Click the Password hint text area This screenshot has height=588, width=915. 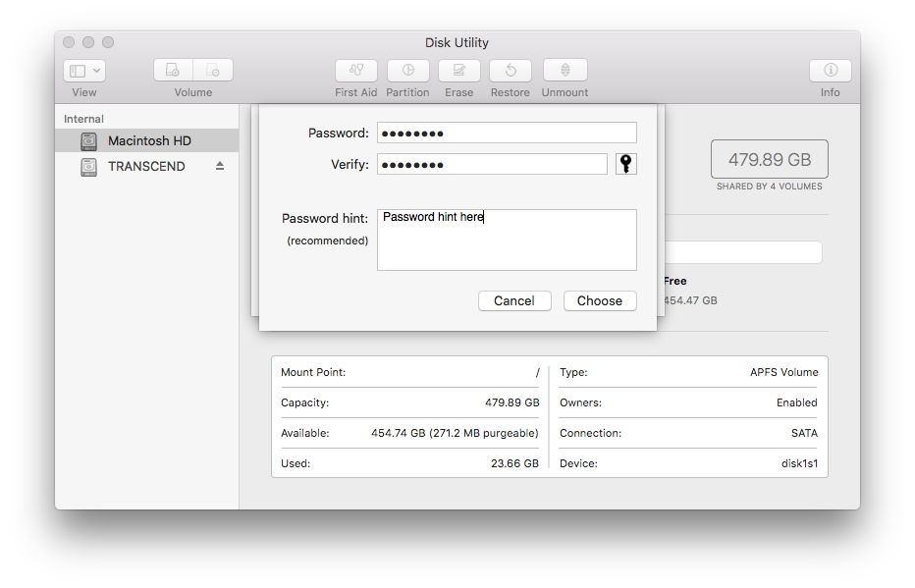pyautogui.click(x=506, y=241)
